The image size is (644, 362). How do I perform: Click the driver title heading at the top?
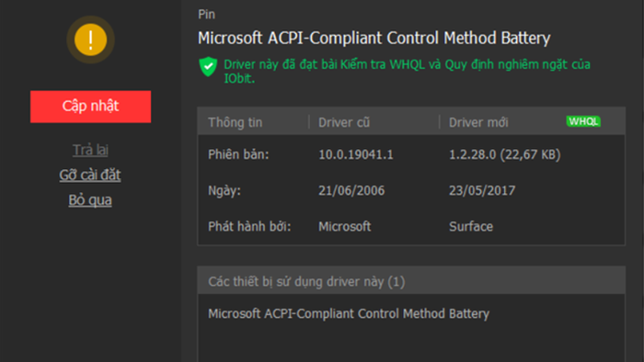coord(374,38)
